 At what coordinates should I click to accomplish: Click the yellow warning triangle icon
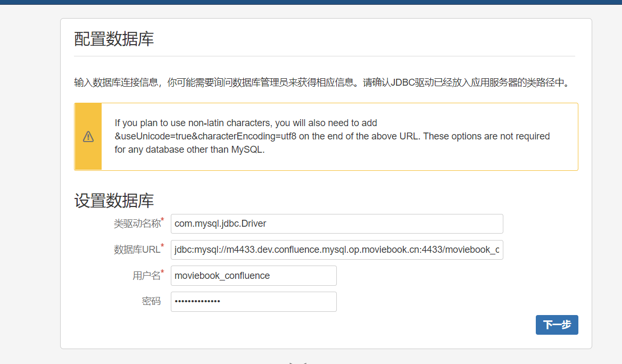coord(88,137)
